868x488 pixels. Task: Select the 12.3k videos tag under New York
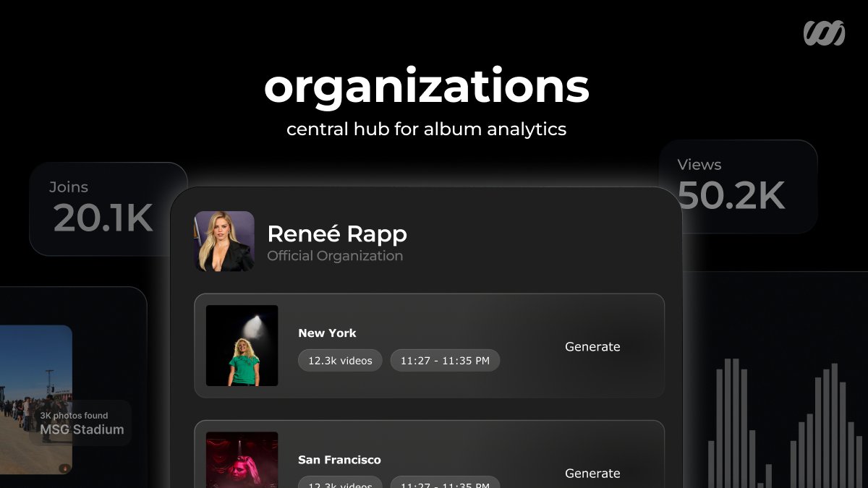click(340, 360)
